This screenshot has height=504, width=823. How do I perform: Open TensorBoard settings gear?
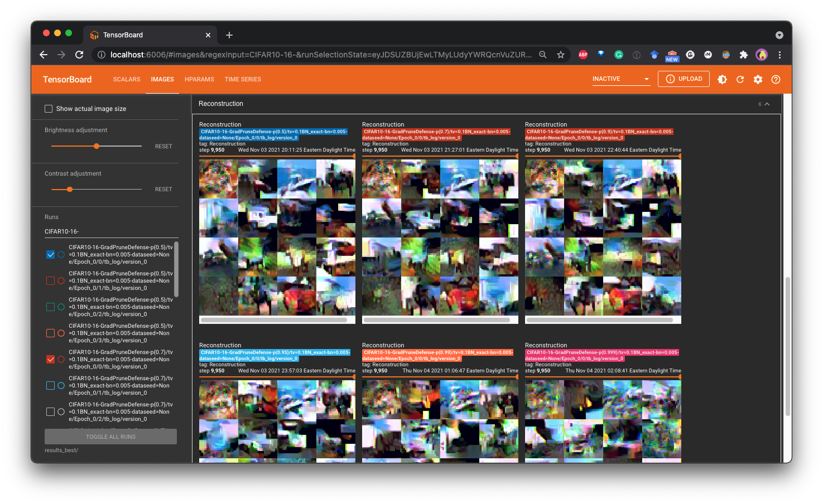tap(758, 79)
